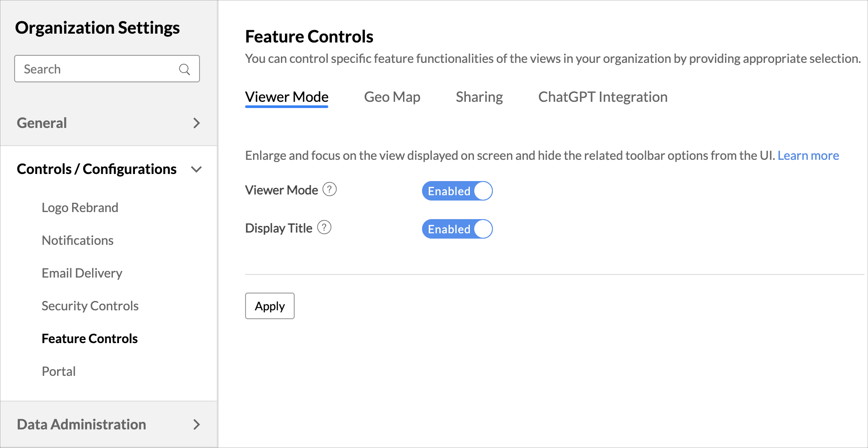The image size is (868, 448).
Task: Collapse the Controls / Configurations section
Action: click(x=196, y=169)
